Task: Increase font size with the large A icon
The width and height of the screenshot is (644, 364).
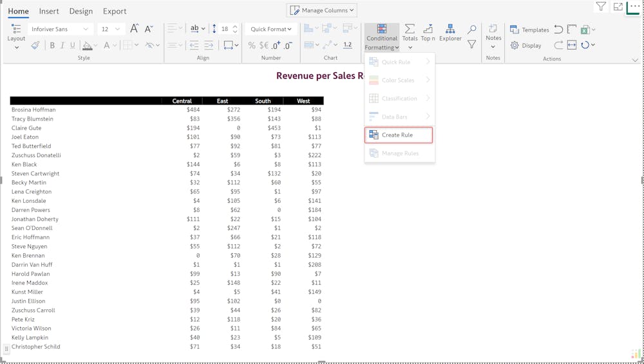Action: [x=134, y=28]
